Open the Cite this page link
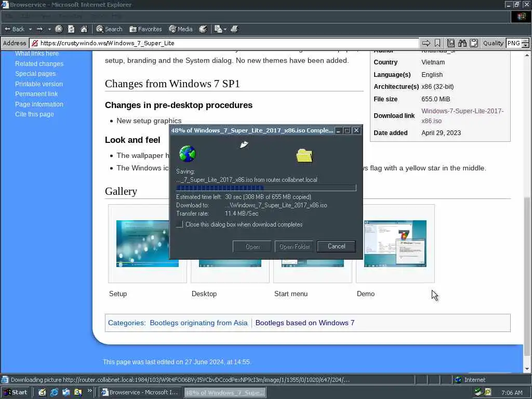Viewport: 532px width, 399px height. click(34, 114)
